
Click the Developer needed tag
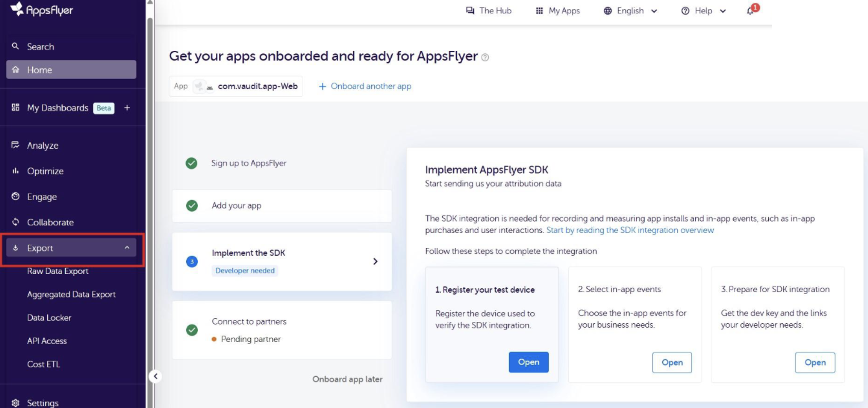(x=245, y=270)
